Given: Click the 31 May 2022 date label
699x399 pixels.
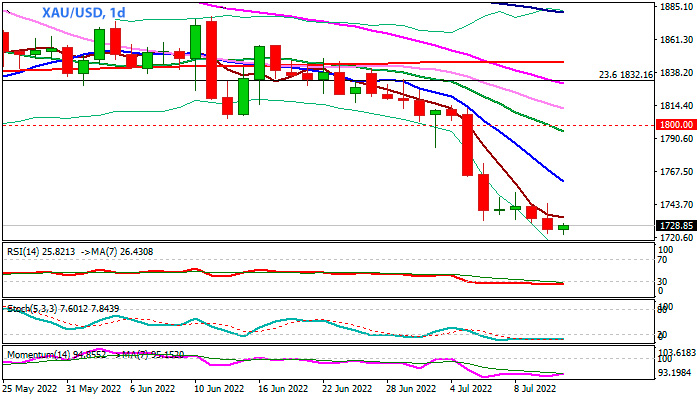Looking at the screenshot, I should 94,388.
